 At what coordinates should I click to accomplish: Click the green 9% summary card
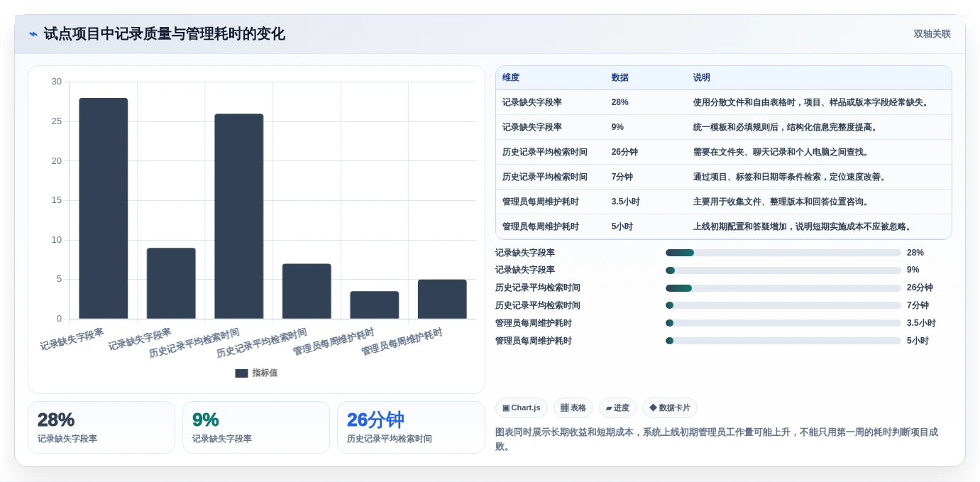coord(256,427)
